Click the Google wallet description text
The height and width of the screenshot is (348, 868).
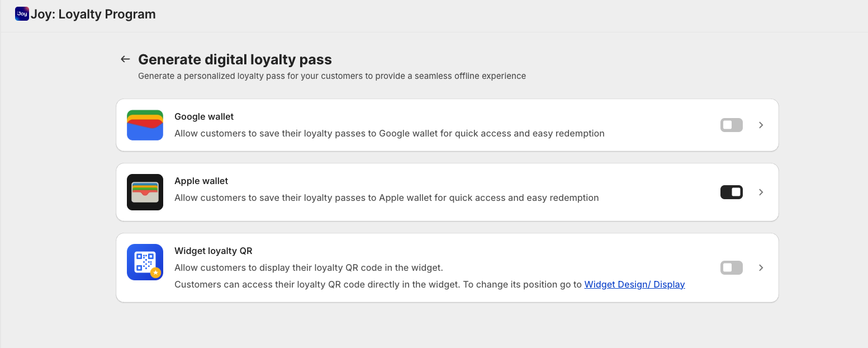point(389,134)
